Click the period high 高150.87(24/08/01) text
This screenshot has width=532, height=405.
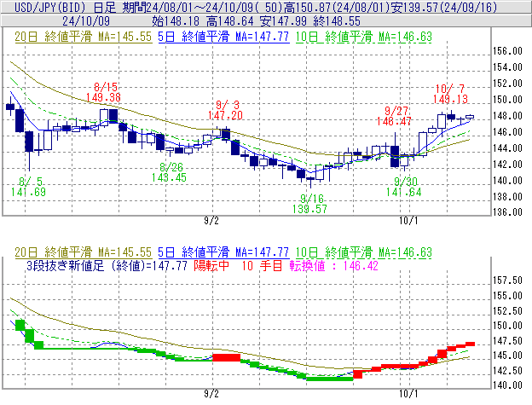[x=337, y=7]
